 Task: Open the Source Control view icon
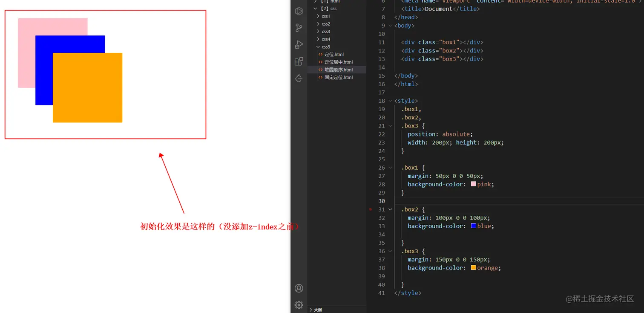click(299, 28)
